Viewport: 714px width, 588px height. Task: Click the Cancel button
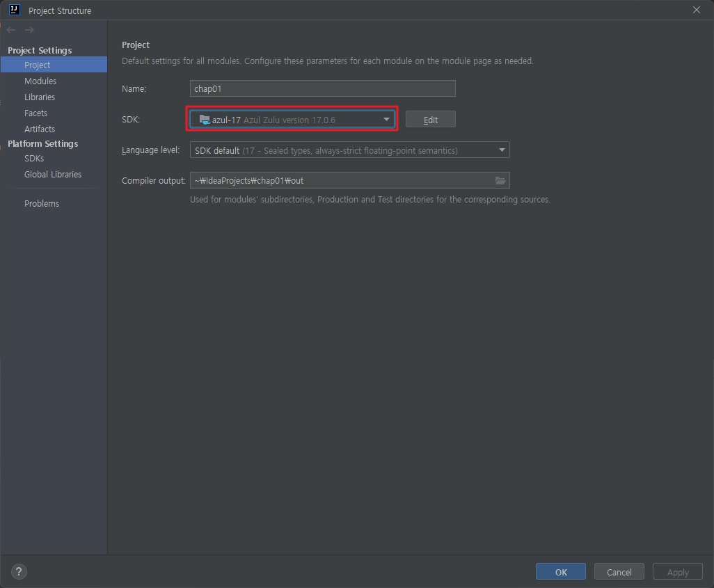(619, 571)
